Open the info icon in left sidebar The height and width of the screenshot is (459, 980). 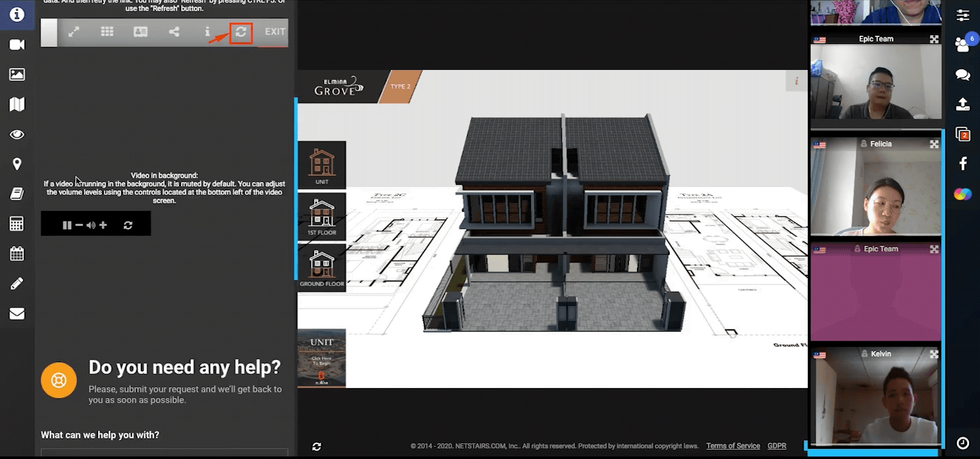tap(17, 14)
